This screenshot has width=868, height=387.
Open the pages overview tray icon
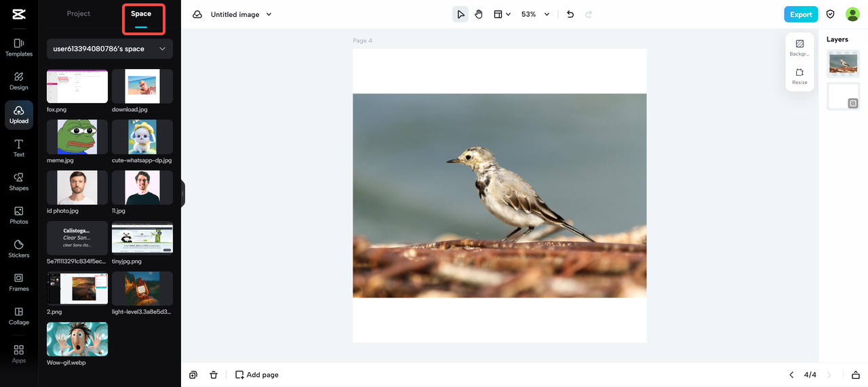tap(856, 375)
